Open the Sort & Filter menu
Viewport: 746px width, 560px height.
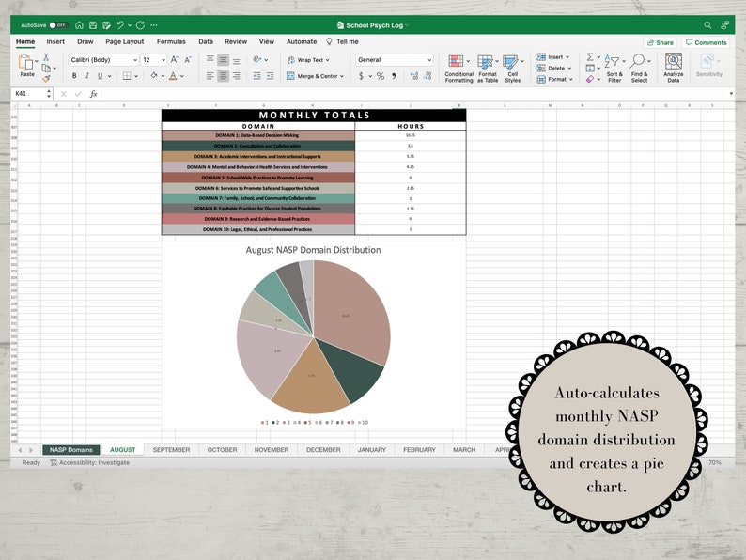[614, 69]
